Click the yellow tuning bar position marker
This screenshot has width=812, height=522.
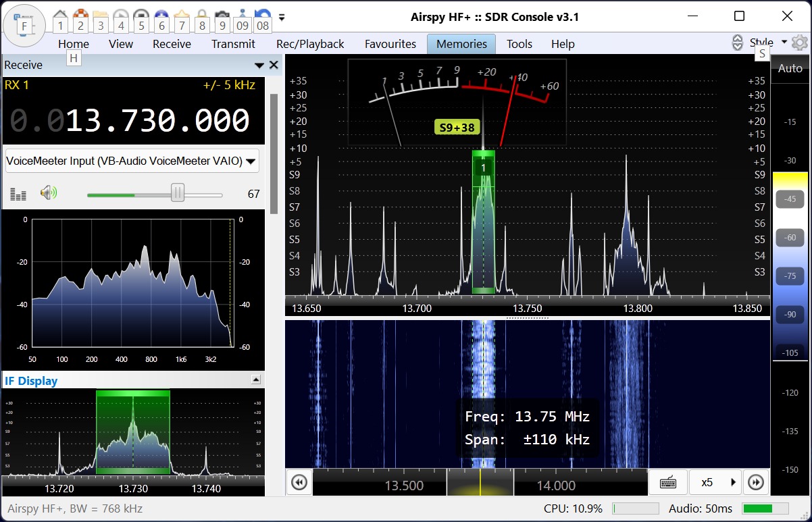[x=480, y=482]
